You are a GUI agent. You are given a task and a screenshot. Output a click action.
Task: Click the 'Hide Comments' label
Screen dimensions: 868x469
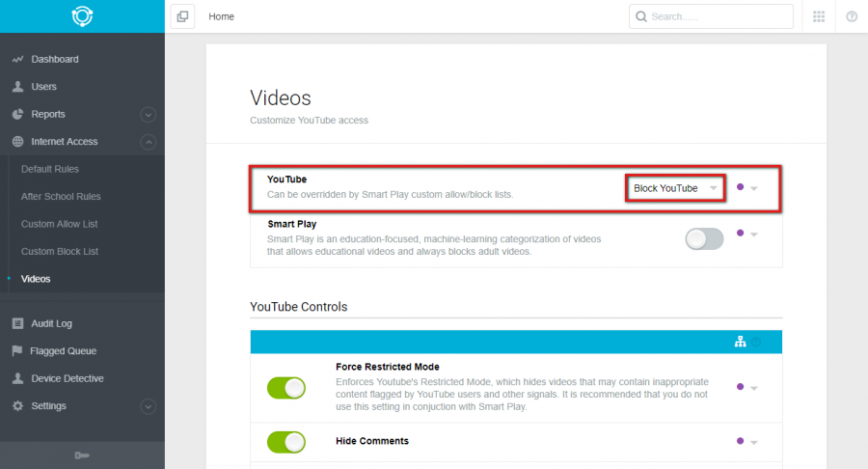372,441
